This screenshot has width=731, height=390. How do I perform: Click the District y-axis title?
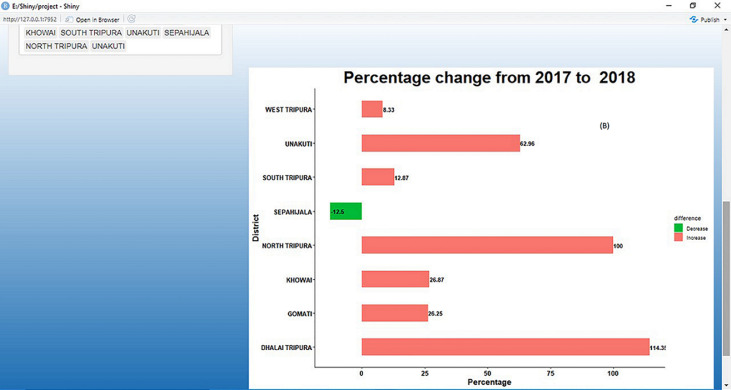(x=255, y=228)
